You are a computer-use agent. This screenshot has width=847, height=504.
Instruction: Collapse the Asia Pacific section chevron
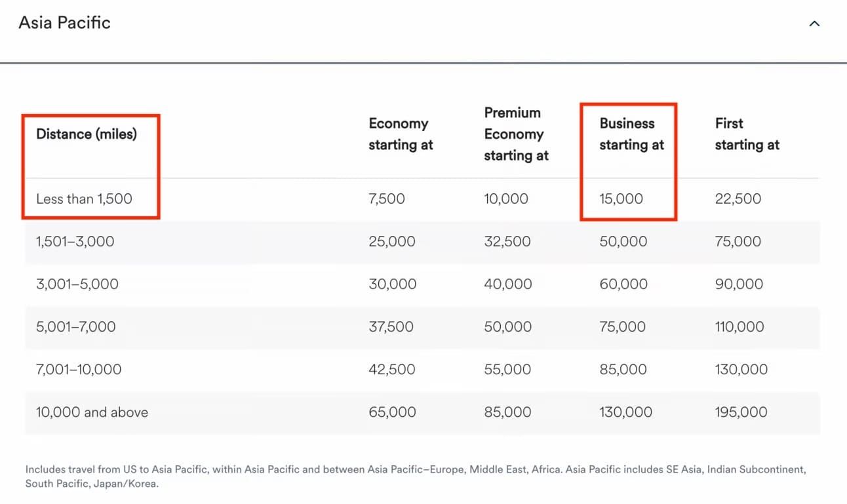point(814,24)
